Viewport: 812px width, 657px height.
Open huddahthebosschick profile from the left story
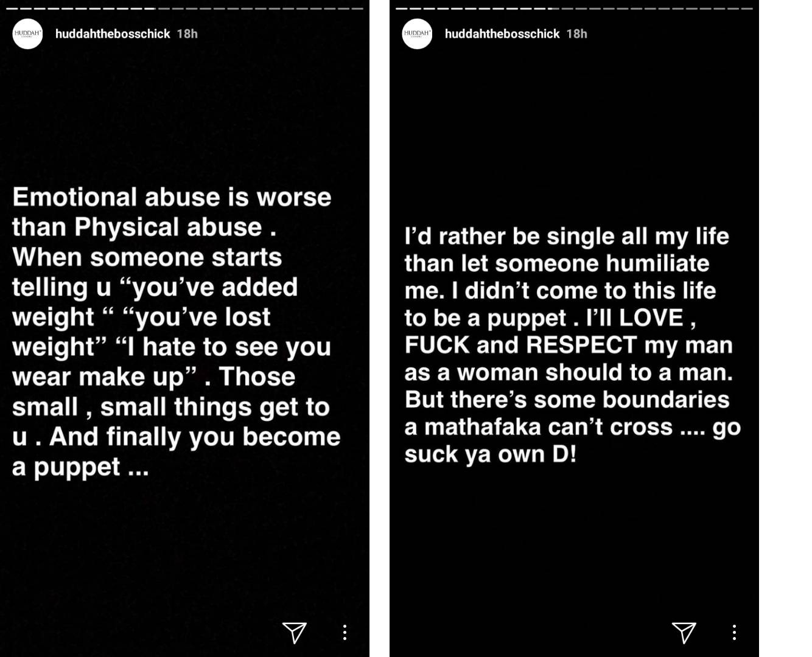pyautogui.click(x=113, y=34)
